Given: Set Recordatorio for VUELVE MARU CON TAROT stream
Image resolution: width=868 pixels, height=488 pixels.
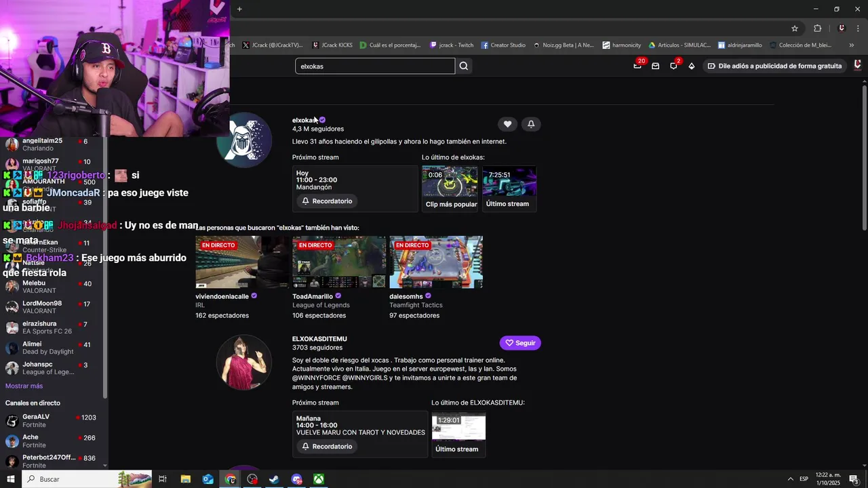Looking at the screenshot, I should 327,447.
